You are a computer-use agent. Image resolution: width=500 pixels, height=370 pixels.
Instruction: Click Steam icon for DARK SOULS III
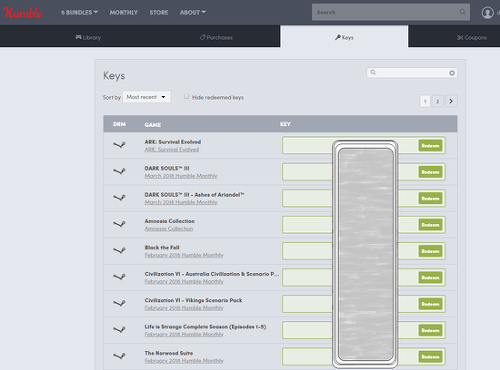(x=119, y=171)
